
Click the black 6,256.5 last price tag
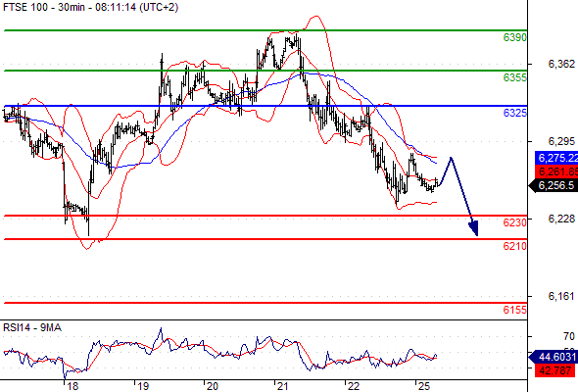click(x=554, y=185)
